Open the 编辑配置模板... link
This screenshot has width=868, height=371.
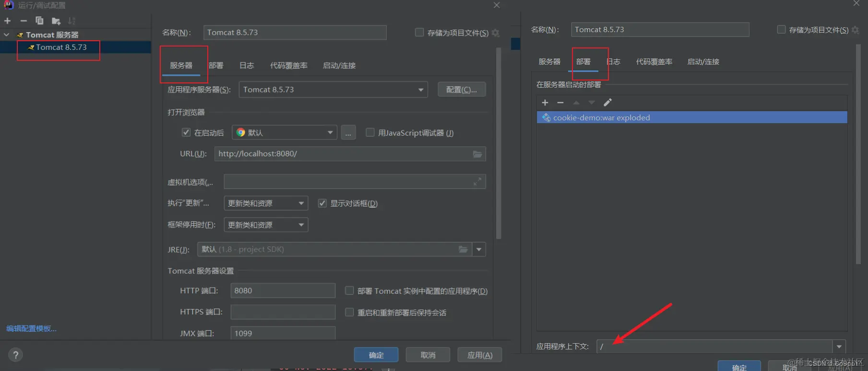[x=31, y=328]
